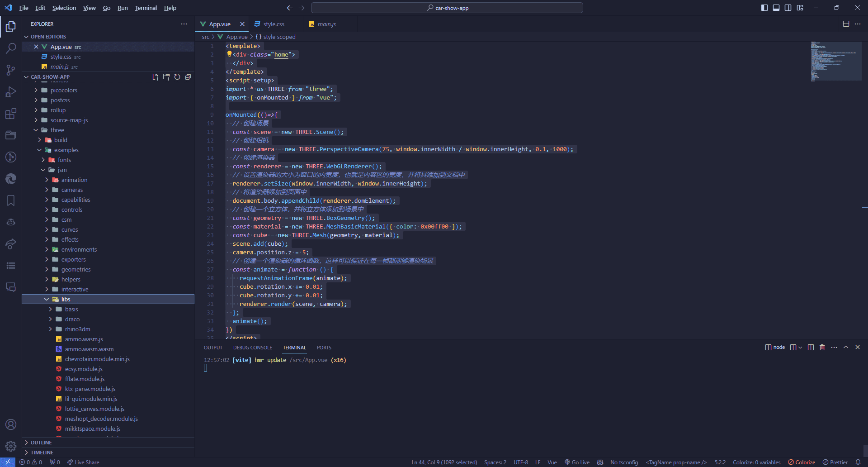Image resolution: width=868 pixels, height=467 pixels.
Task: Open terminal launch profile dropdown arrow
Action: click(x=800, y=348)
